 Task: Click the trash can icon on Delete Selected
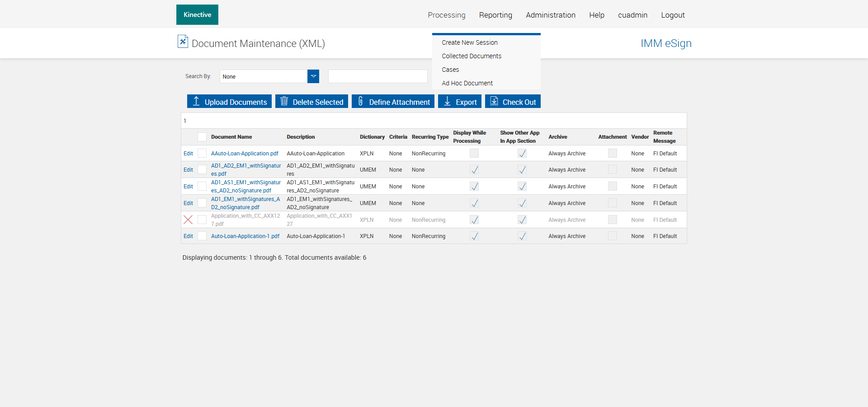click(x=284, y=101)
